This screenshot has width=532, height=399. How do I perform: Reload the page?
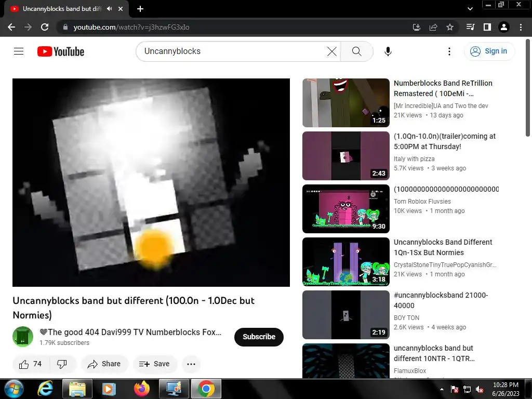(x=45, y=27)
